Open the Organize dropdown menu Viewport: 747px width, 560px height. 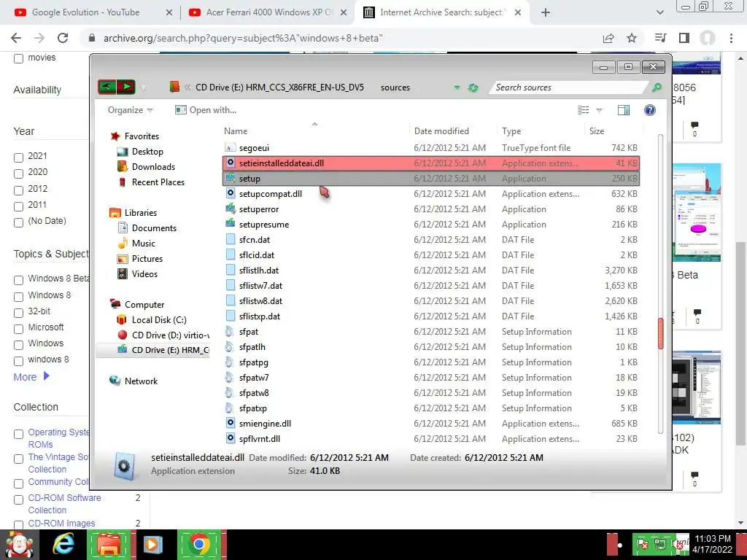pyautogui.click(x=130, y=110)
